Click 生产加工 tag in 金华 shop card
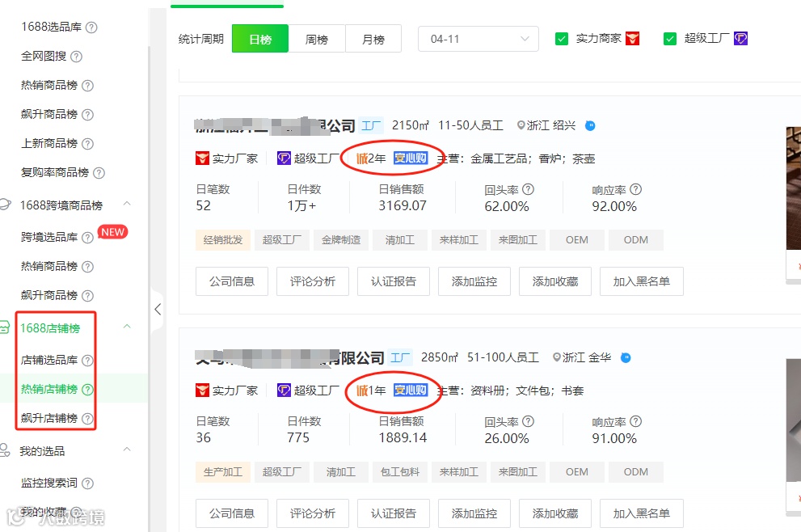The width and height of the screenshot is (801, 532). click(223, 472)
